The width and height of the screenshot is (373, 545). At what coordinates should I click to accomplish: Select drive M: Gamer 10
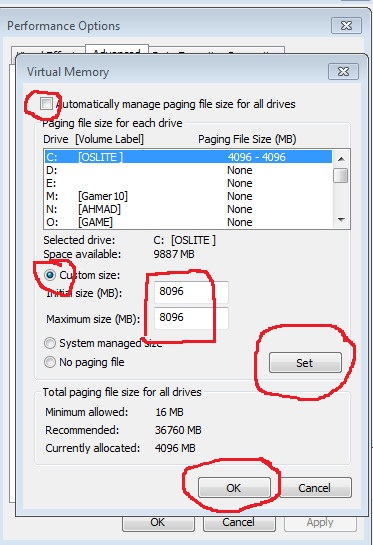(188, 196)
